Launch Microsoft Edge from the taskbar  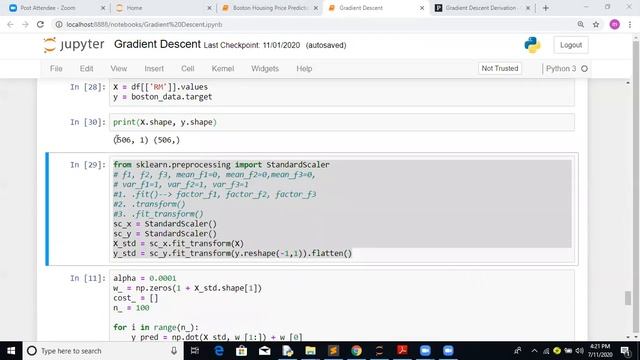(x=218, y=351)
